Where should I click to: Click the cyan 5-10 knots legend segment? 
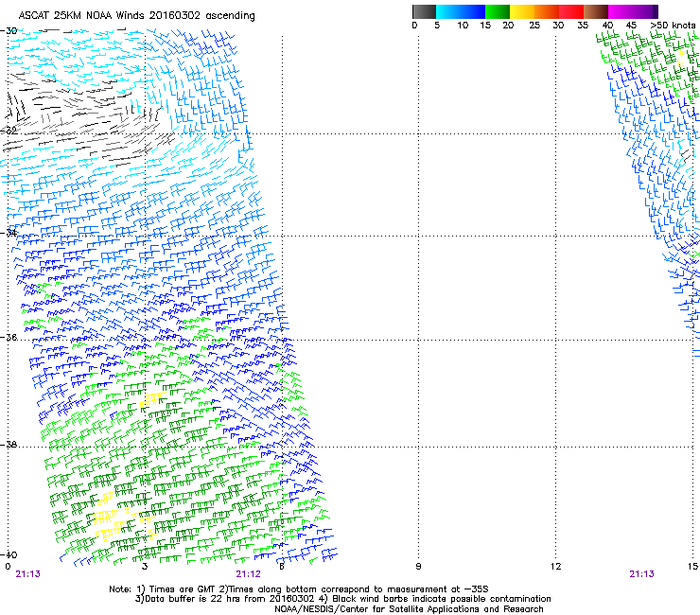click(x=448, y=11)
